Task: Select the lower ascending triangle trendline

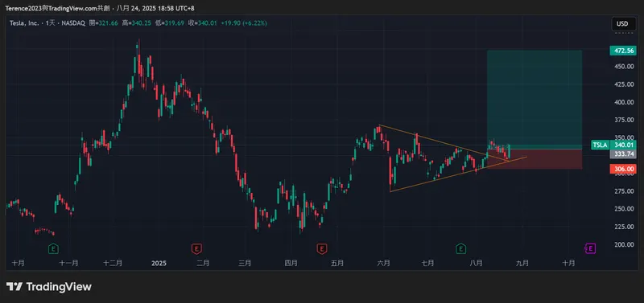Action: pos(458,174)
